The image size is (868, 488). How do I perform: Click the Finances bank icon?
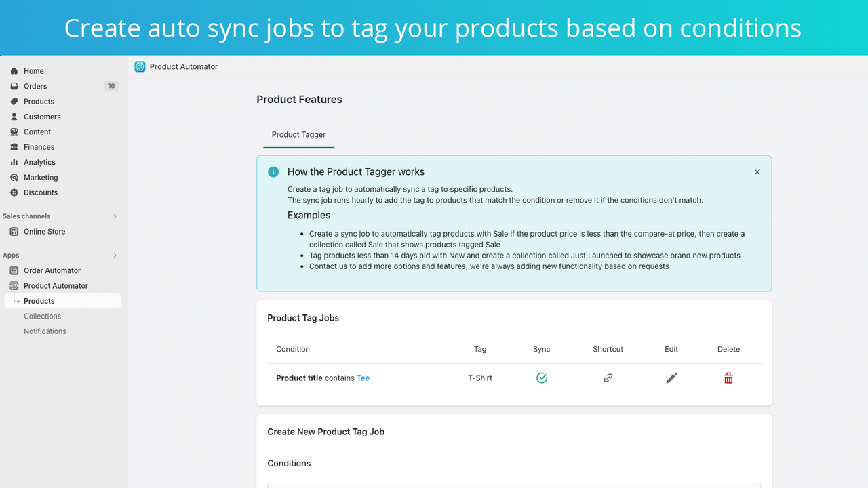(14, 147)
